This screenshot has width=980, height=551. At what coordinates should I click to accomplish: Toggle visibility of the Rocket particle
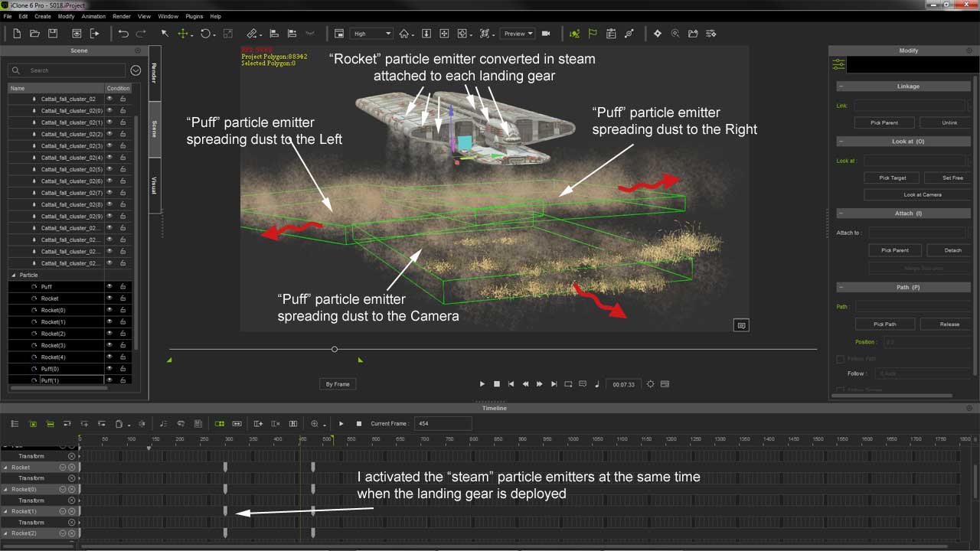tap(109, 298)
